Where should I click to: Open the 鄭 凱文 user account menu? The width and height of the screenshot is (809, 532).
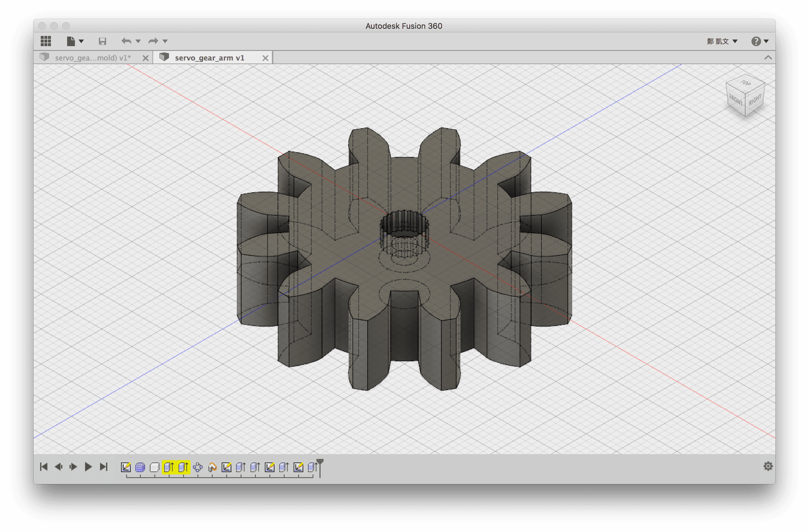[722, 41]
